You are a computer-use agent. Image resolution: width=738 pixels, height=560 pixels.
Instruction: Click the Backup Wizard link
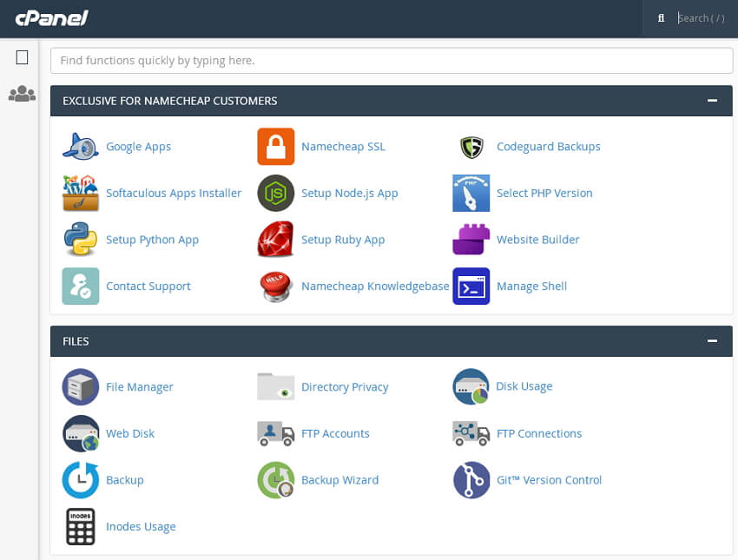(x=339, y=480)
